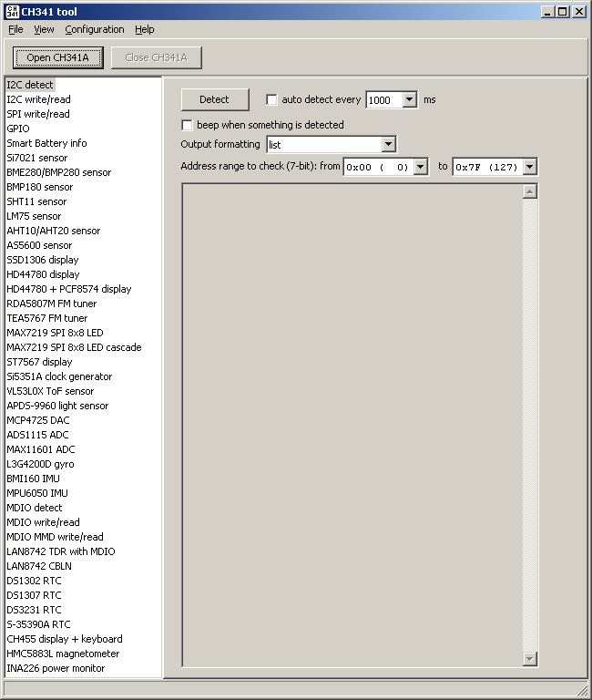Expand the address range 'from' dropdown
Screen dimensions: 592x700
coord(420,167)
